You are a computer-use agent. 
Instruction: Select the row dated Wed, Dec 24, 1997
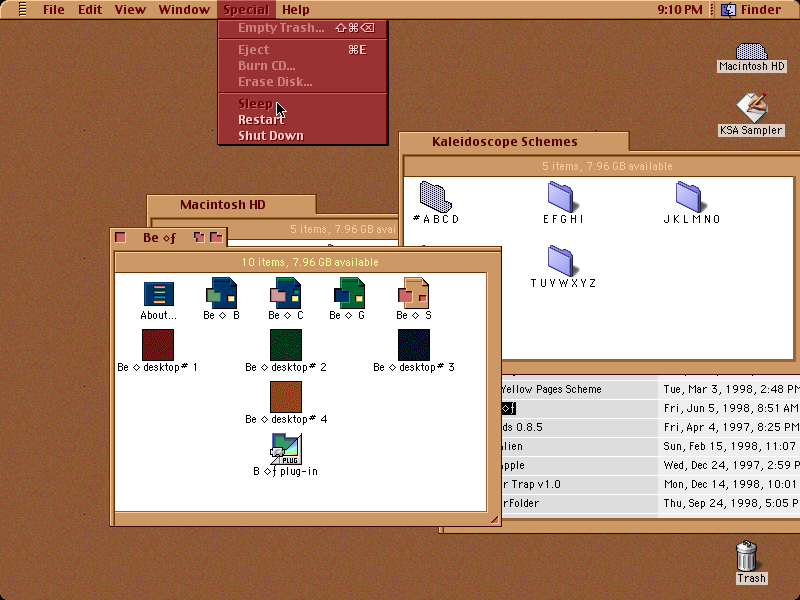[x=651, y=465]
